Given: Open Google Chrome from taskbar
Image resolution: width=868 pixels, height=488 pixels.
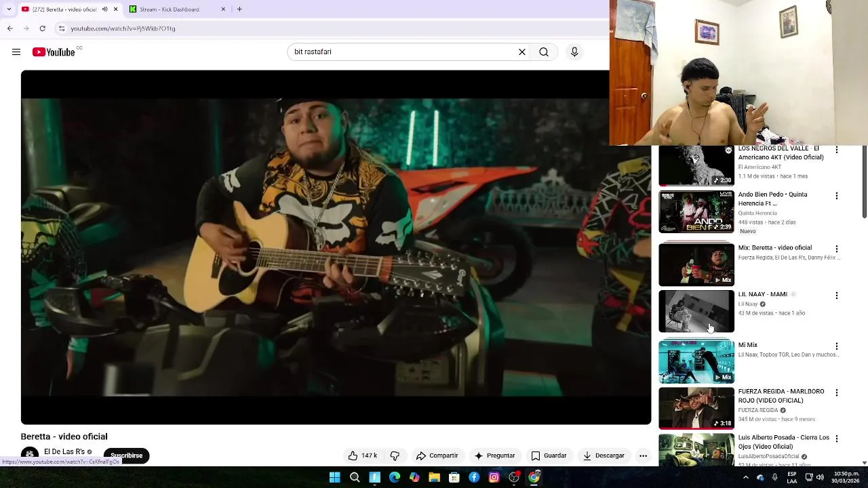Looking at the screenshot, I should pyautogui.click(x=534, y=478).
